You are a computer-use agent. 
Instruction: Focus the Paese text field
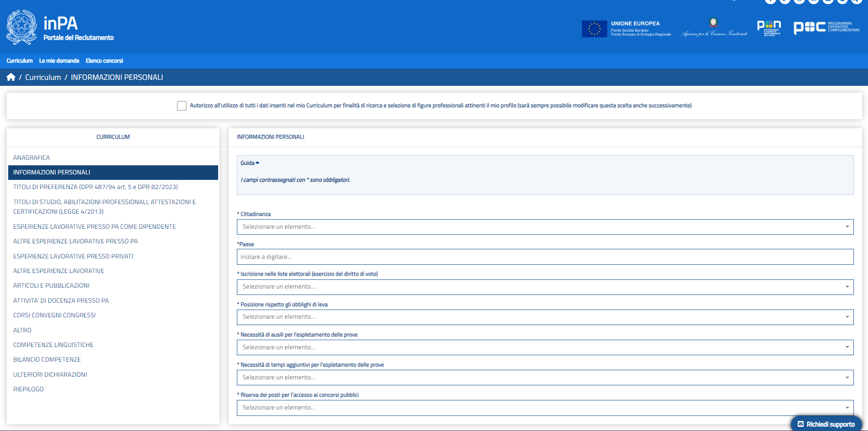545,257
